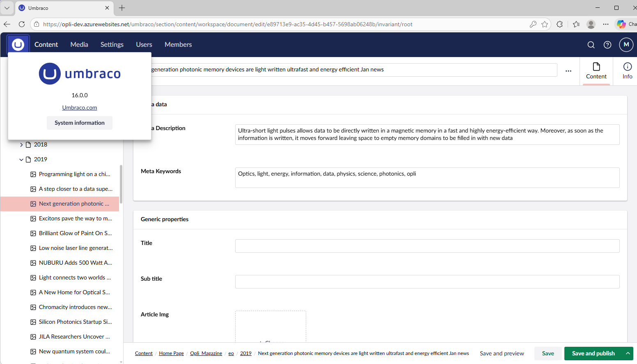637x364 pixels.
Task: Expand the Save and publish options arrow
Action: 628,353
